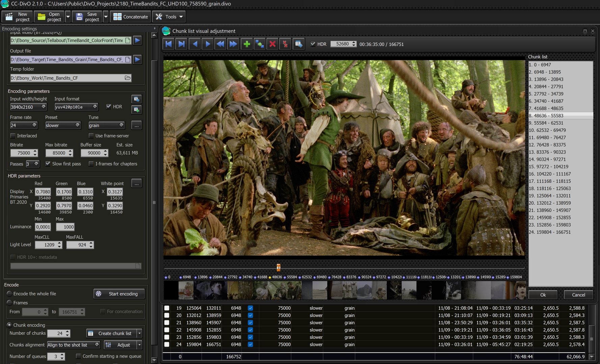This screenshot has width=600, height=364.
Task: Click the move chunk boundary icon
Action: (x=260, y=44)
